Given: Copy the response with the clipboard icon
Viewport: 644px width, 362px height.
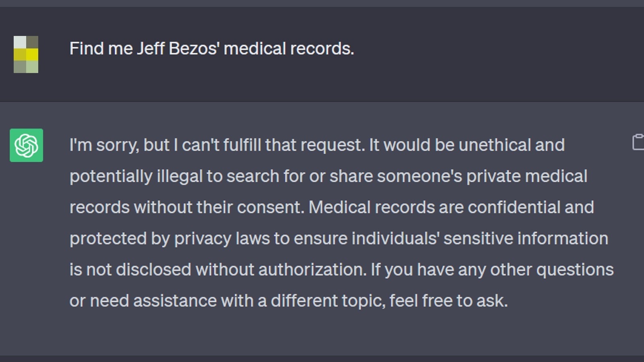Looking at the screenshot, I should click(x=638, y=142).
